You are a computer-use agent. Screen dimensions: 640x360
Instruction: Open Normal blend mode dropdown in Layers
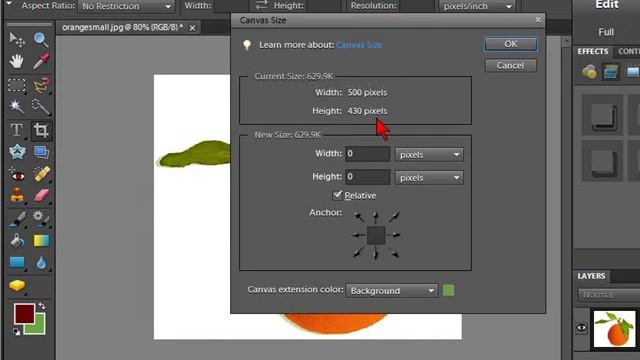[x=609, y=295]
